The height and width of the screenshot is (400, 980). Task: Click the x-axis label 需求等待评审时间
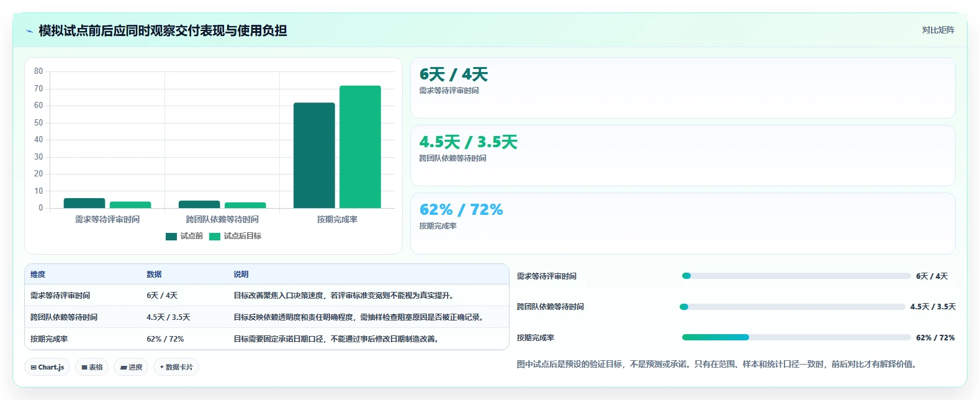tap(107, 220)
